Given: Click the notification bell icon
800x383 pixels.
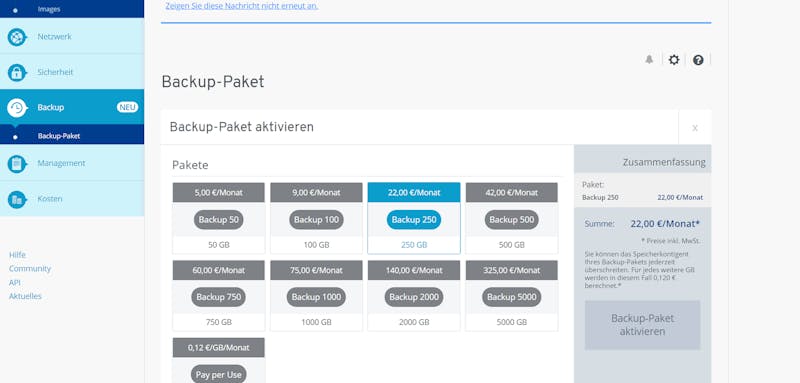Looking at the screenshot, I should 649,60.
